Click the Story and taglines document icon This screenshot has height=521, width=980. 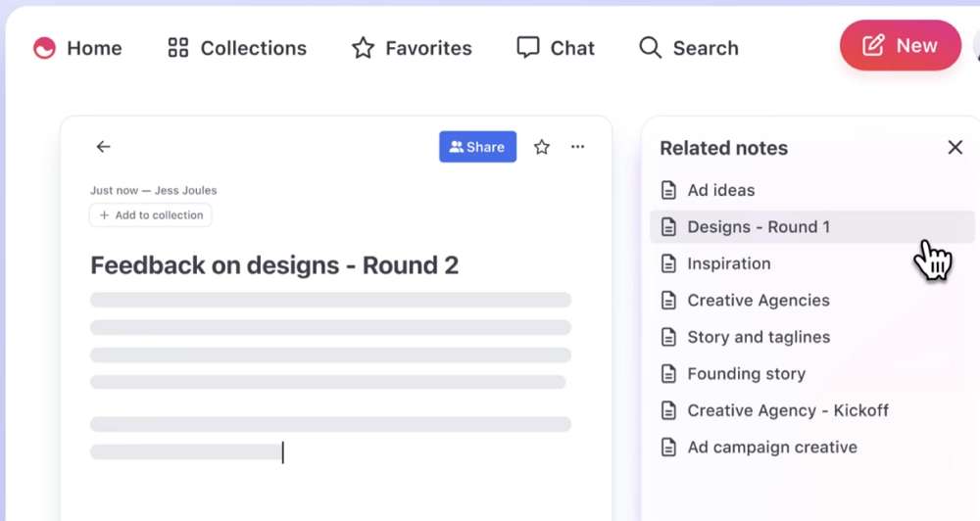[x=669, y=337]
